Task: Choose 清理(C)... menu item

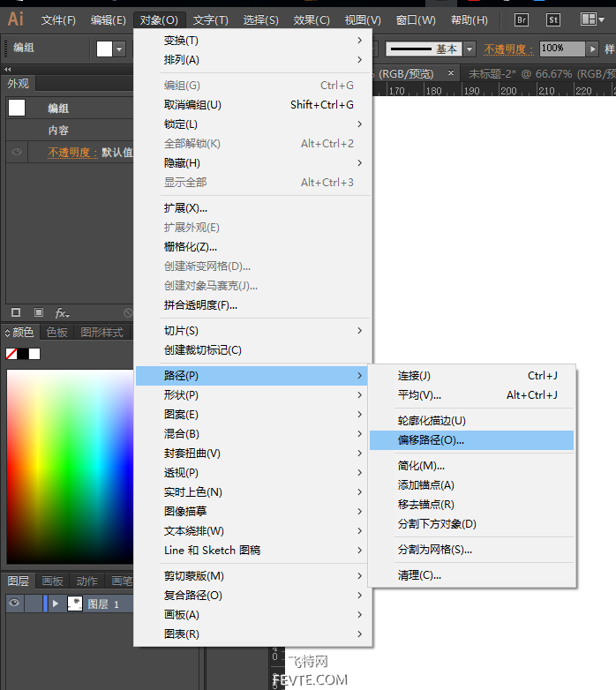Action: (x=471, y=575)
